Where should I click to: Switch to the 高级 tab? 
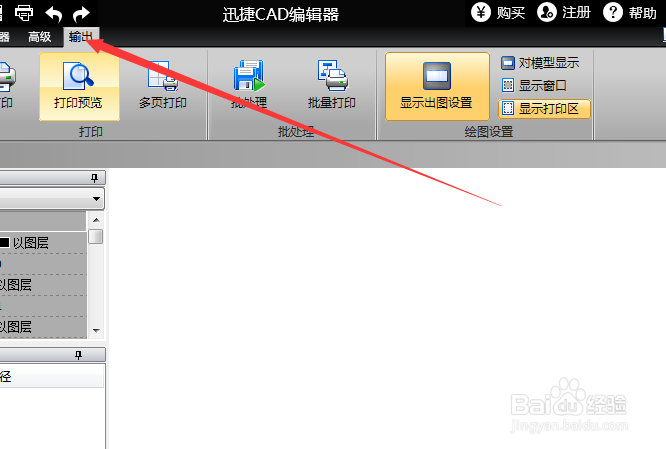pyautogui.click(x=40, y=37)
